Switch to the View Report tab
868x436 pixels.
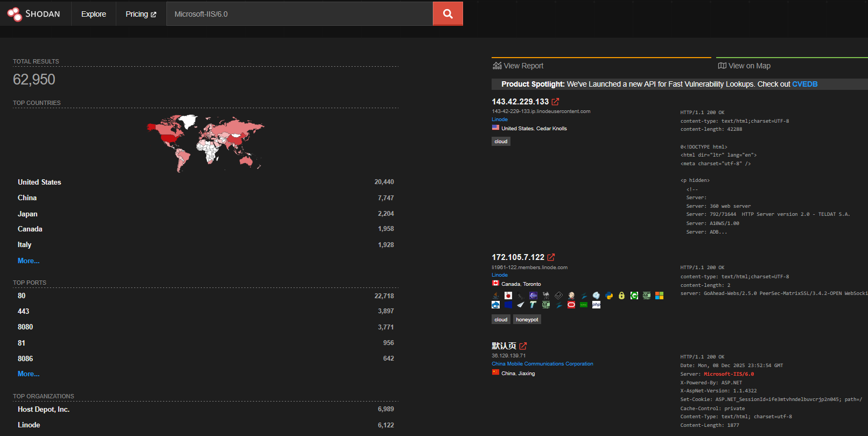click(x=518, y=66)
